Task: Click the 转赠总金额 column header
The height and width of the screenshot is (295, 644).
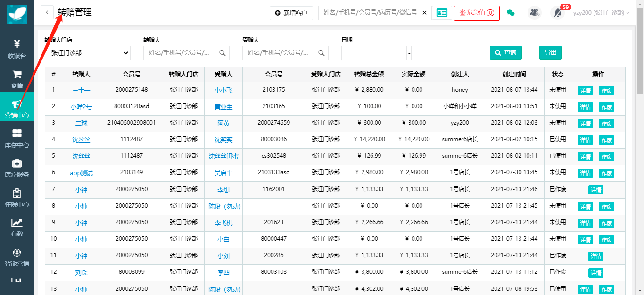Action: (369, 74)
